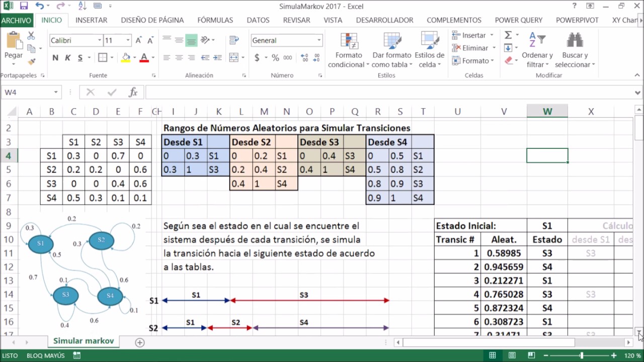Increase indent
Viewport: 644px width, 362px height.
pos(217,58)
